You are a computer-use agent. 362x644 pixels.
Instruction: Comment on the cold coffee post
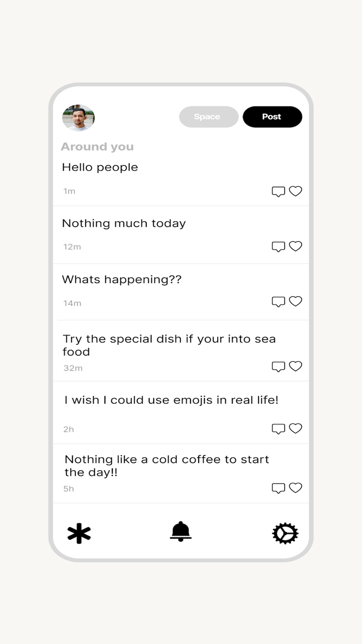[x=278, y=489]
